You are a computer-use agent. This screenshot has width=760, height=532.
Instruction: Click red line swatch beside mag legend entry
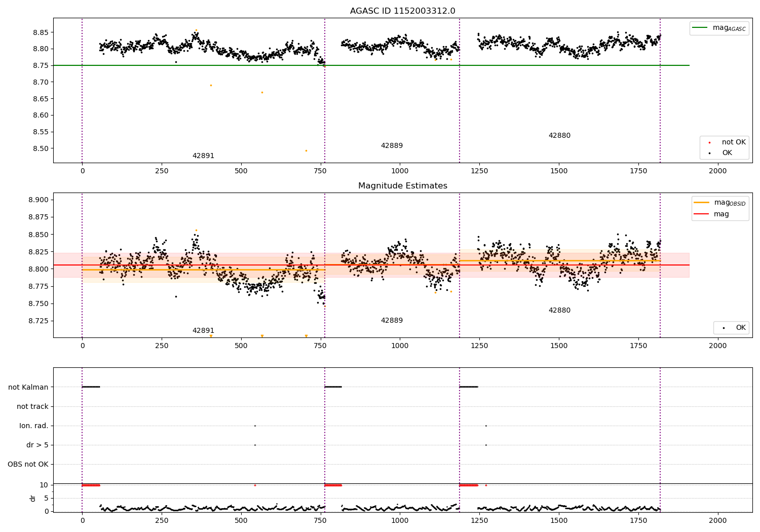point(701,214)
